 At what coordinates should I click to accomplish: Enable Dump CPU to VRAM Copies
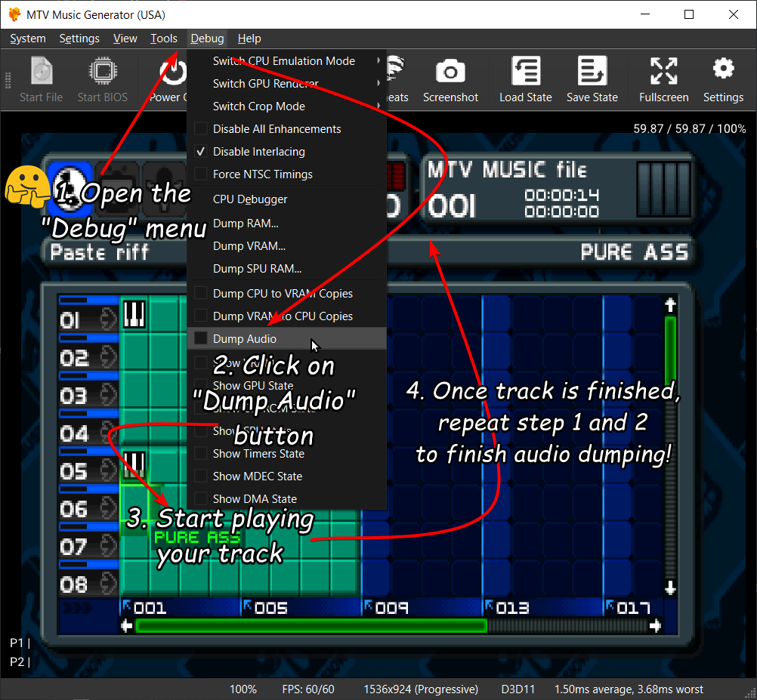tap(200, 293)
